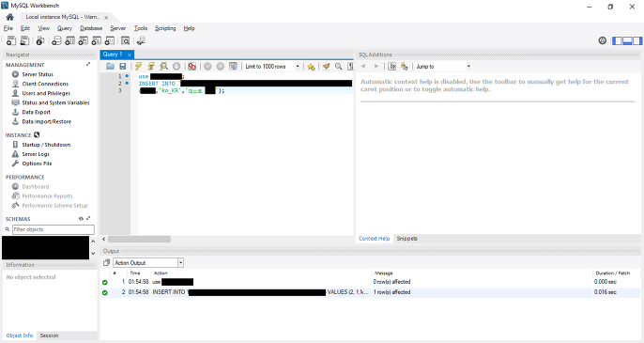Open script file in query editor
Image resolution: width=644 pixels, height=343 pixels.
[110, 66]
